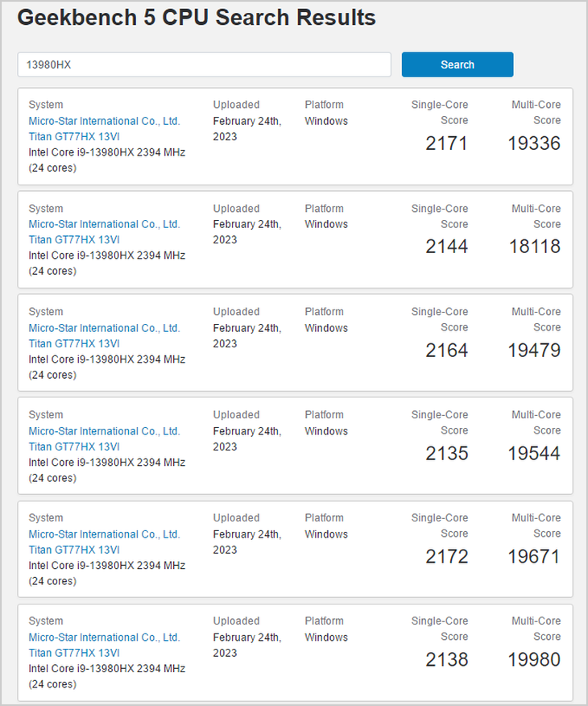
Task: Select single-core score 2164
Action: tap(447, 351)
